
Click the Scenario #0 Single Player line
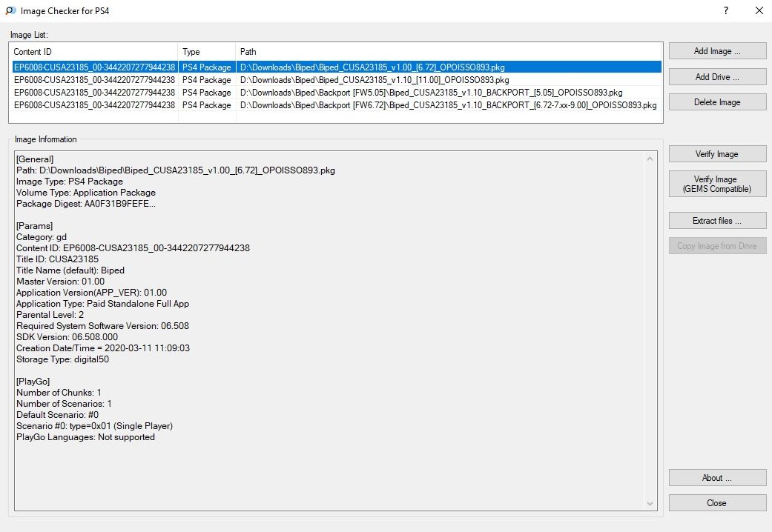point(94,426)
